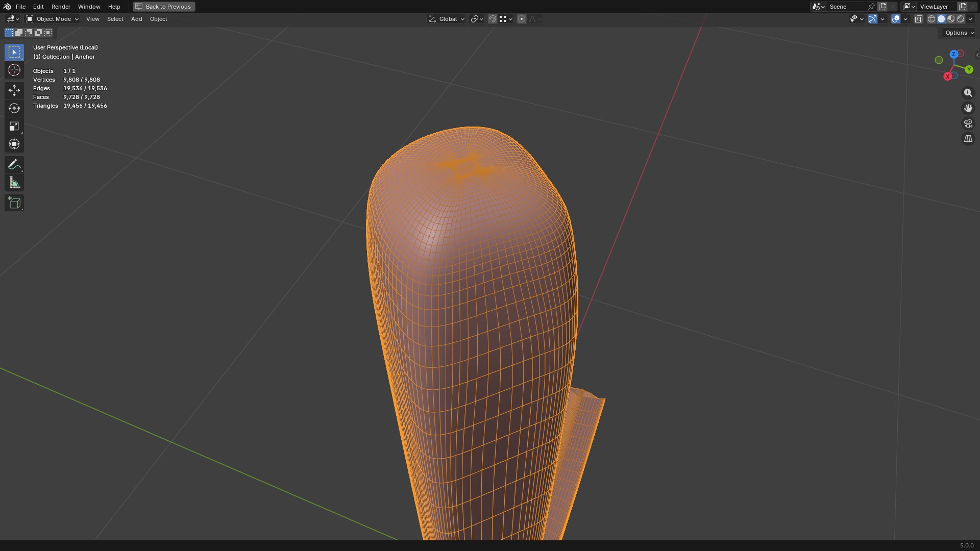Set selection mode to Invert
Viewport: 980px width, 551px height.
(38, 33)
